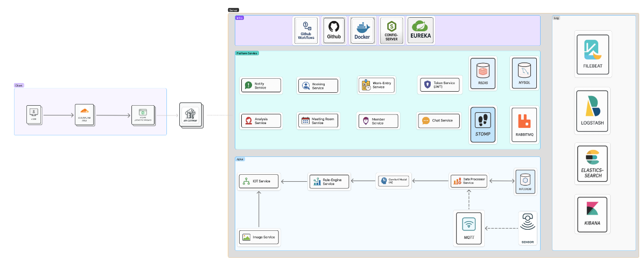Select the API Gateway node

(x=190, y=115)
